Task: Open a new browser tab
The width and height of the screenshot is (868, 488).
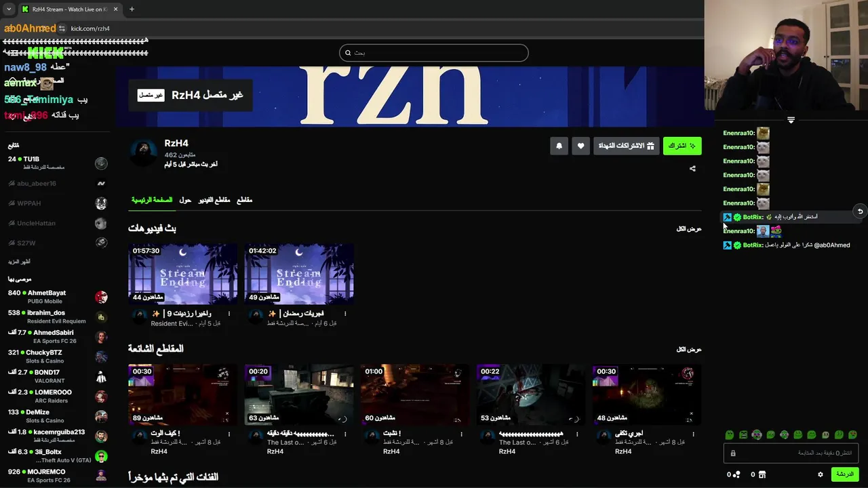Action: 132,9
